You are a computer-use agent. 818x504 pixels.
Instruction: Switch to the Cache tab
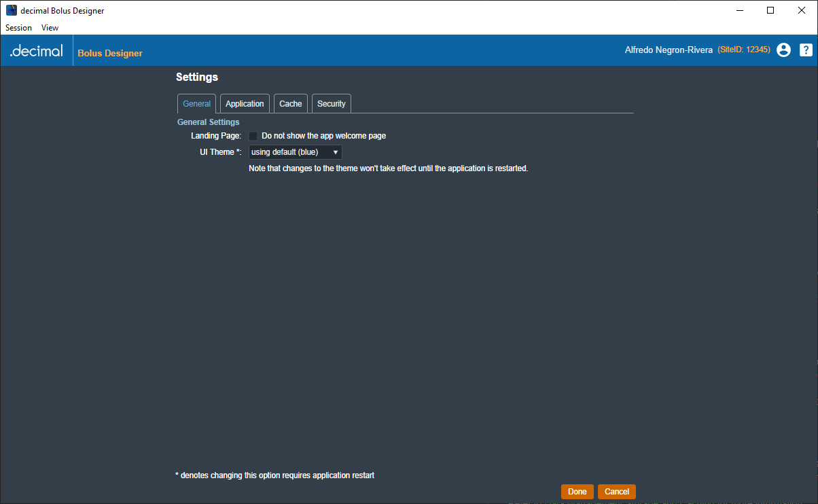coord(290,104)
